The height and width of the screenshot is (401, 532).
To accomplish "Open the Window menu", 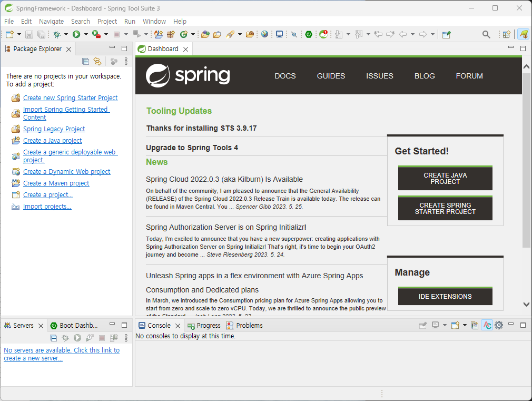I will [154, 22].
